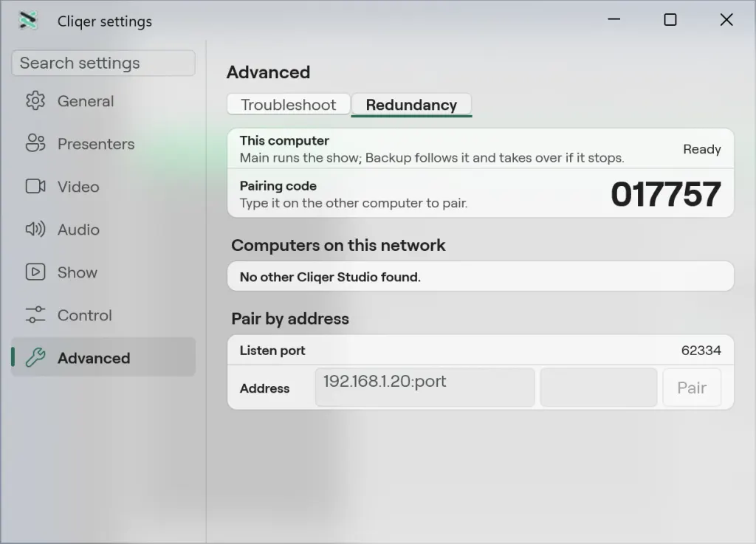Image resolution: width=756 pixels, height=544 pixels.
Task: Click the 'Pairing code' label
Action: [x=278, y=186]
